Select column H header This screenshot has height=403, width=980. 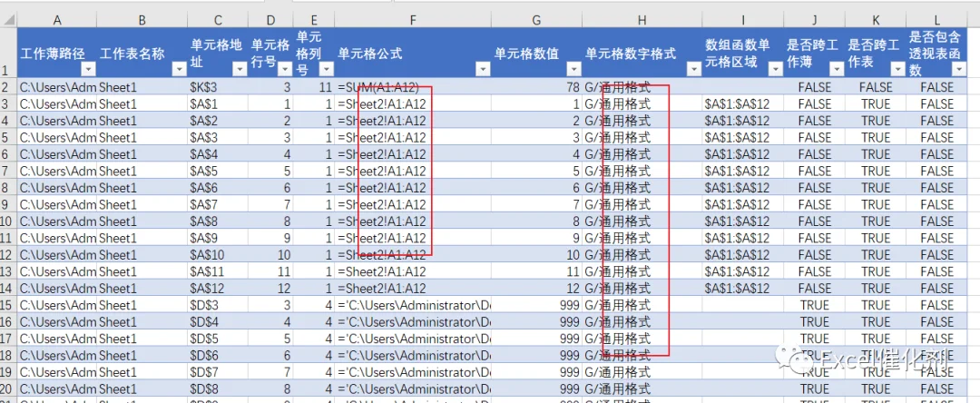642,20
